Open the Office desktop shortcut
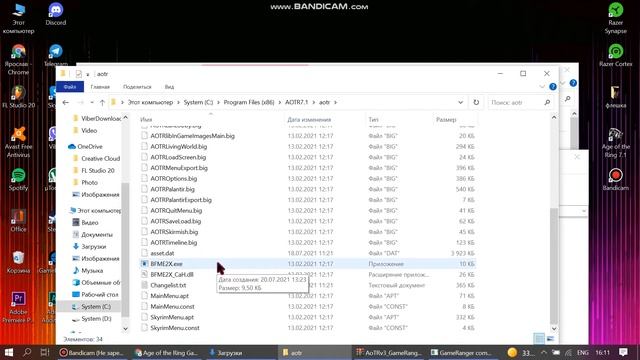This screenshot has height=360, width=640. click(18, 221)
